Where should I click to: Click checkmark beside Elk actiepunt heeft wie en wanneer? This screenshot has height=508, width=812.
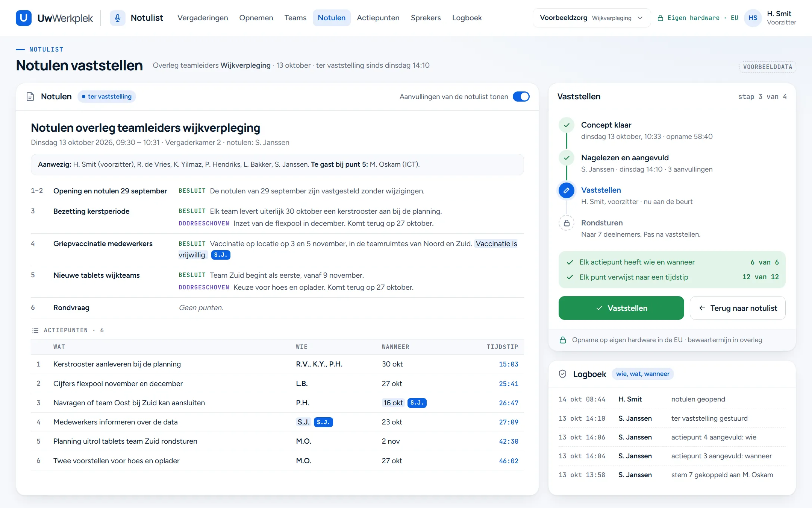570,262
